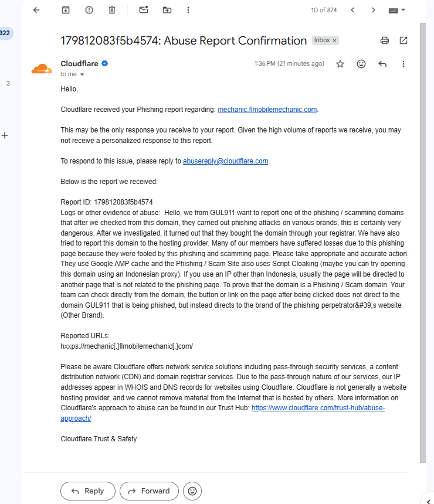Click the 322 unread count badge
Screen dimensions: 434x504
tap(6, 33)
